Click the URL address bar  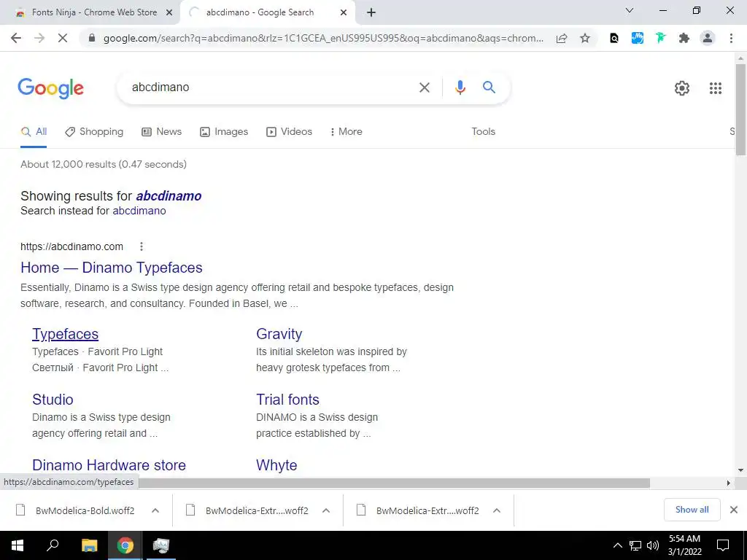[x=323, y=38]
